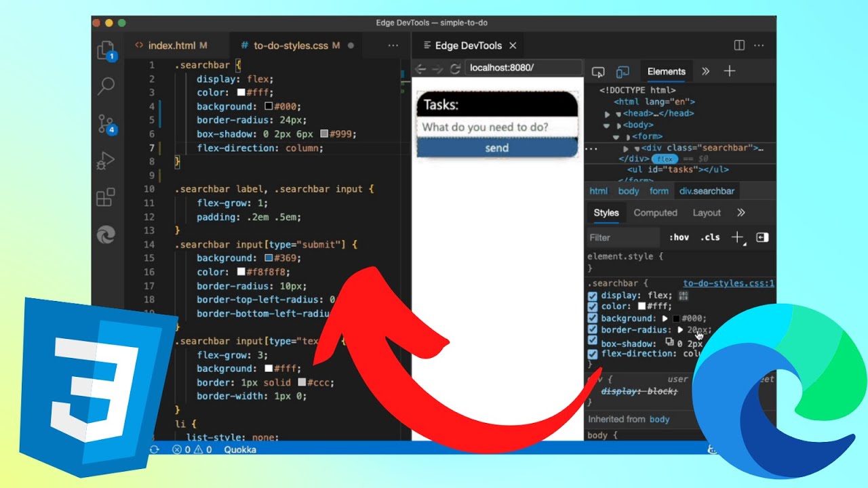The image size is (868, 488).
Task: Click the localhost:8080 address field
Action: 523,68
